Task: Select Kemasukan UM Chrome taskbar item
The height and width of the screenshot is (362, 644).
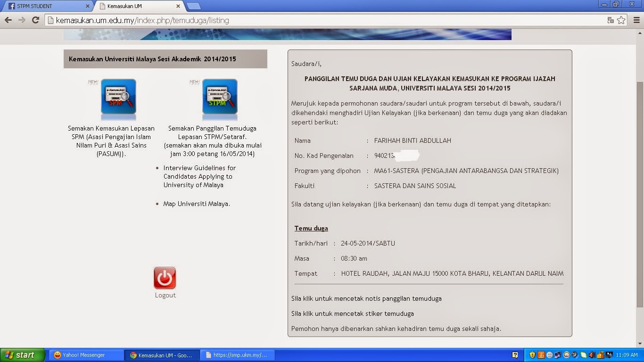Action: 162,355
